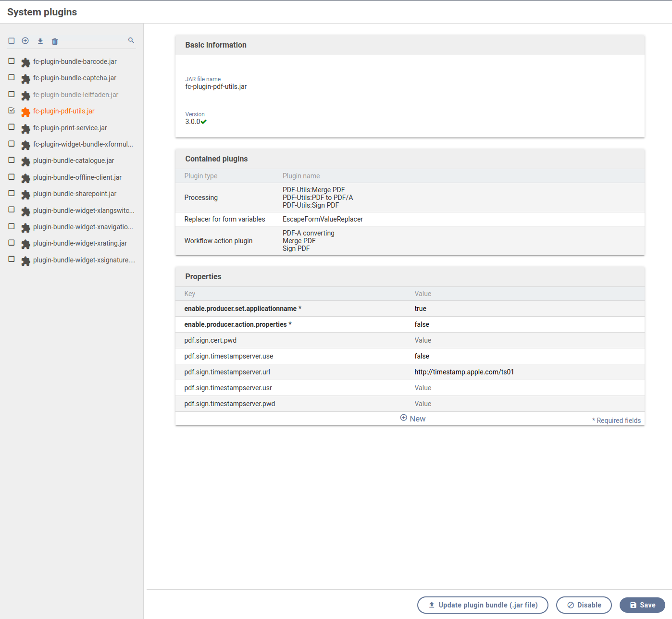This screenshot has width=672, height=619.
Task: Click the green version checkmark icon
Action: click(204, 122)
